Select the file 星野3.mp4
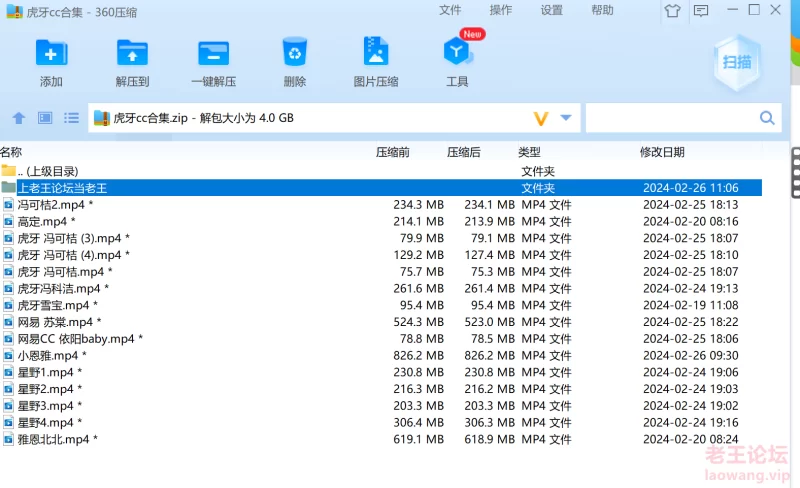800x488 pixels. click(x=381, y=406)
